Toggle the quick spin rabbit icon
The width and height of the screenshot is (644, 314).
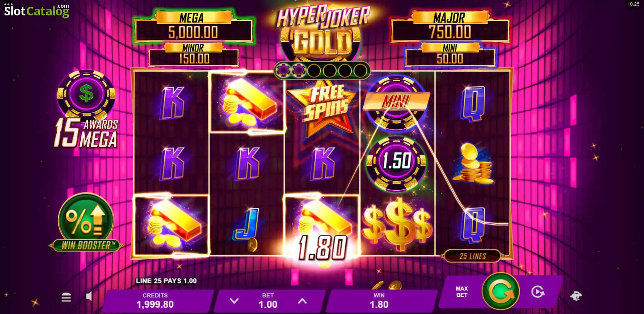pyautogui.click(x=576, y=296)
